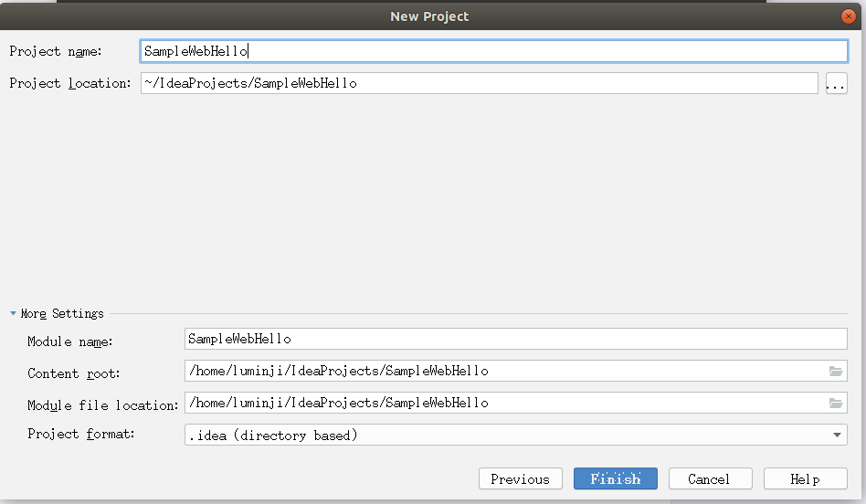The width and height of the screenshot is (866, 504).
Task: Collapse the More Settings section
Action: point(14,313)
